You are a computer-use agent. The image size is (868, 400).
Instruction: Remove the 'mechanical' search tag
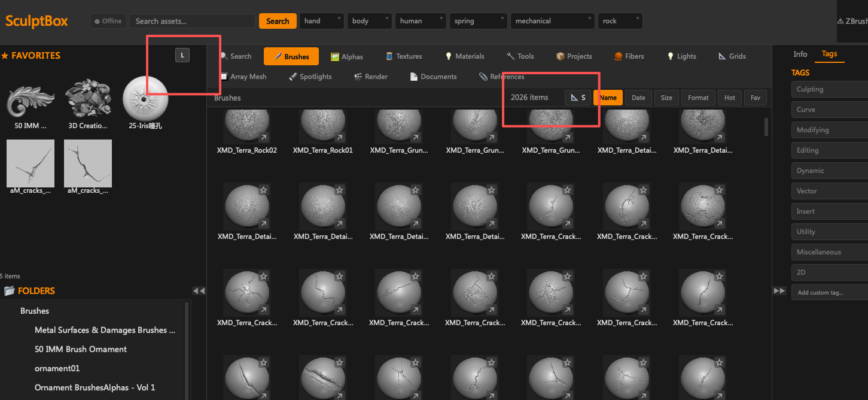coord(590,18)
